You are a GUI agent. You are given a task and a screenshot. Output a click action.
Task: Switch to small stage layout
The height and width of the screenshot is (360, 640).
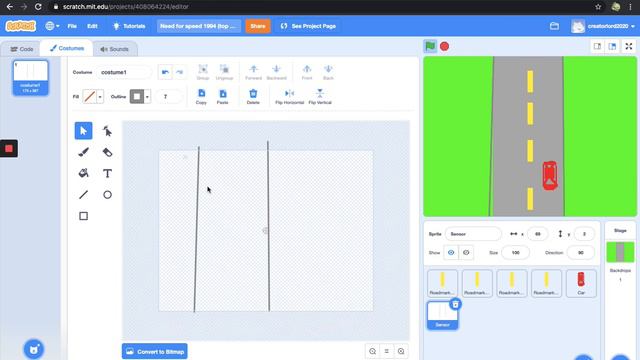click(597, 47)
